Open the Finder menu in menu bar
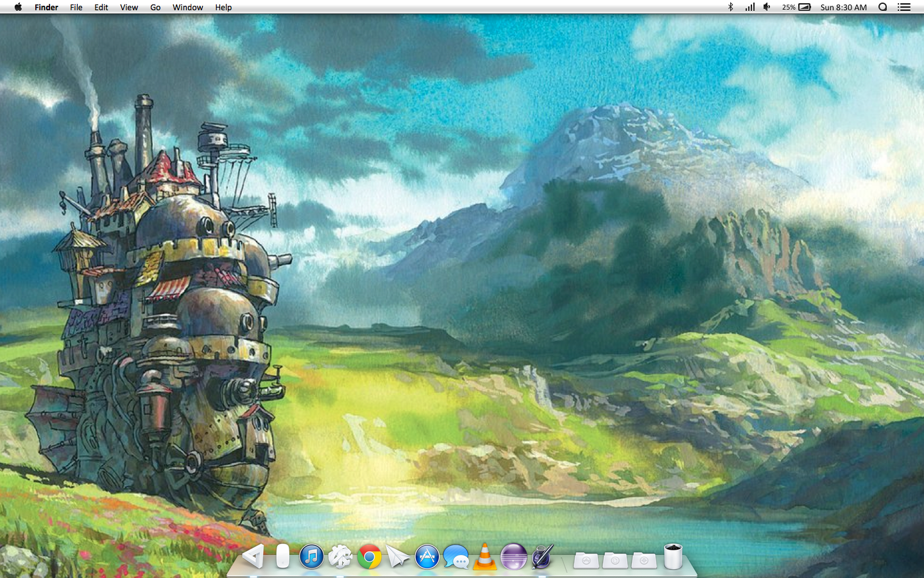Viewport: 924px width, 578px height. point(46,7)
